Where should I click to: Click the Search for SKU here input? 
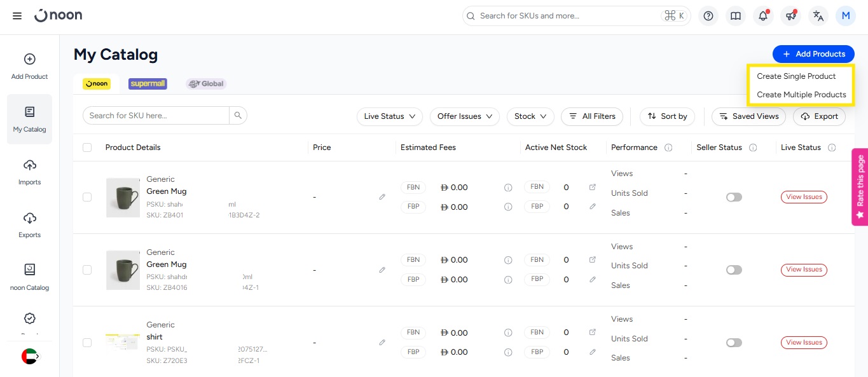pyautogui.click(x=156, y=115)
